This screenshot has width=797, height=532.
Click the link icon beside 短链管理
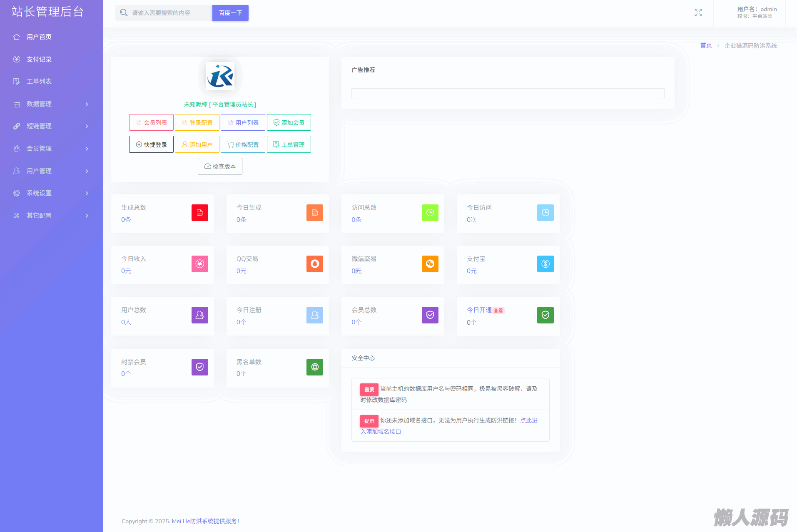17,126
